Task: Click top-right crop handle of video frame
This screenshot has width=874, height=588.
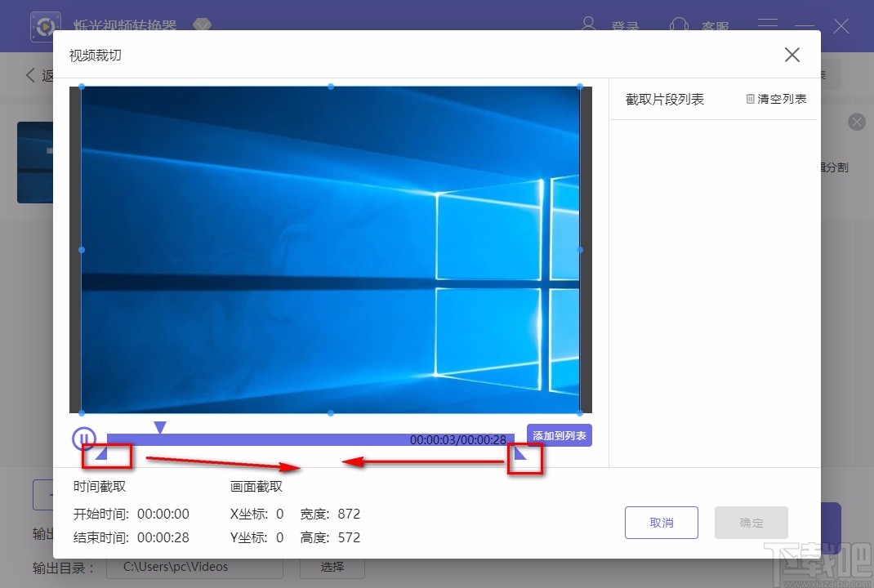Action: coord(580,87)
